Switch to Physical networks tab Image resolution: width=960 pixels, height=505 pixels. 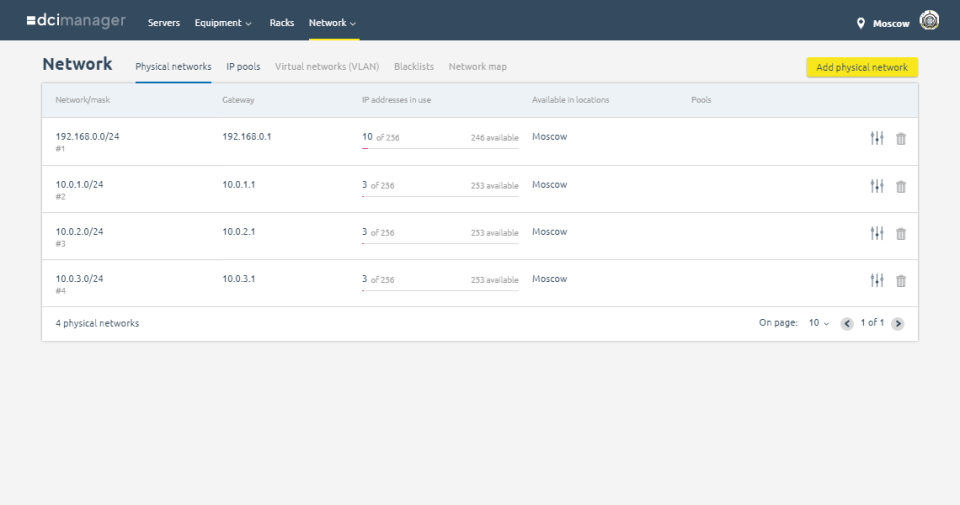click(x=173, y=67)
